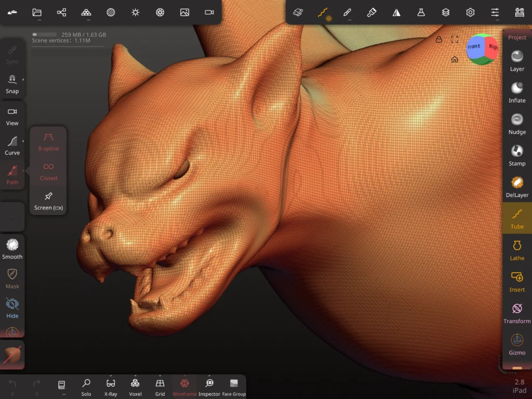The width and height of the screenshot is (532, 399).
Task: Enter fullscreen viewport mode
Action: [455, 39]
